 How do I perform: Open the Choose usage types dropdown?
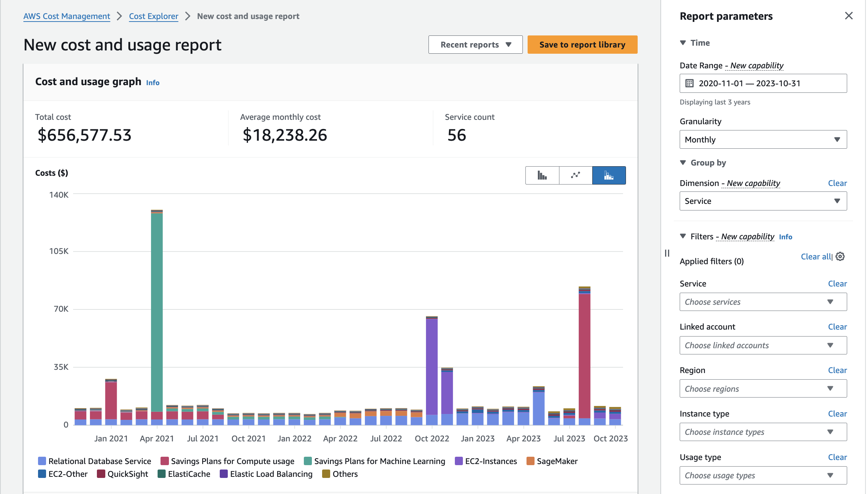763,475
